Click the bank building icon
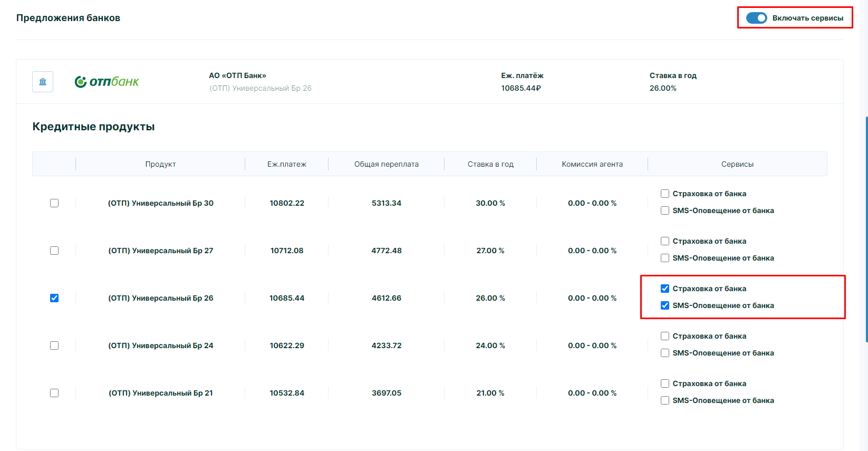The image size is (868, 451). pyautogui.click(x=43, y=82)
